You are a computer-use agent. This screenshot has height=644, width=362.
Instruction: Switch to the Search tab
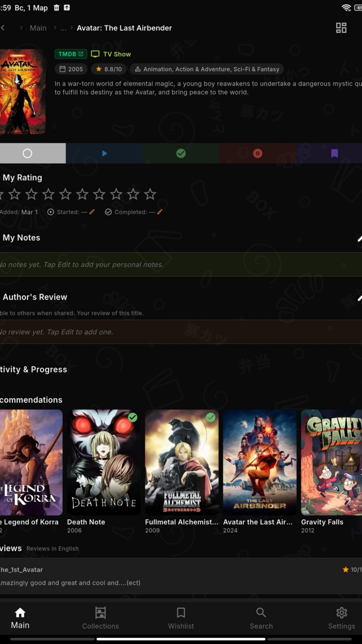click(261, 618)
